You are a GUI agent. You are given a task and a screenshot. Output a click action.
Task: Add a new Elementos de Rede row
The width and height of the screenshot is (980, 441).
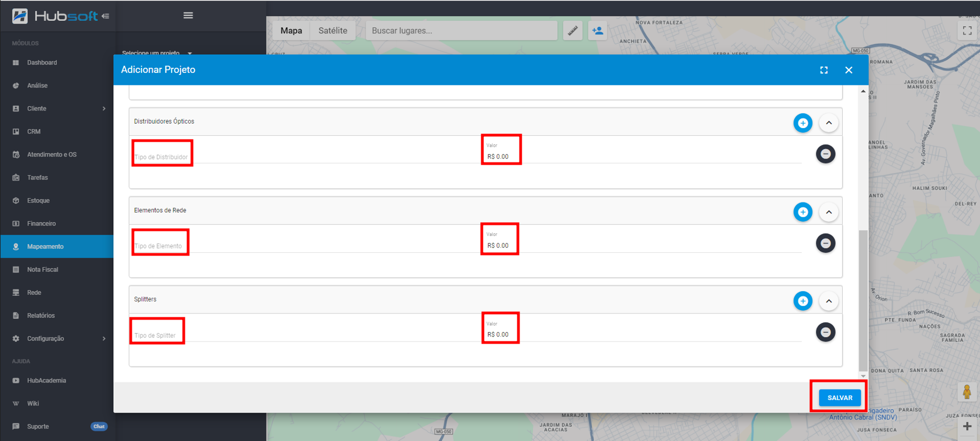803,212
